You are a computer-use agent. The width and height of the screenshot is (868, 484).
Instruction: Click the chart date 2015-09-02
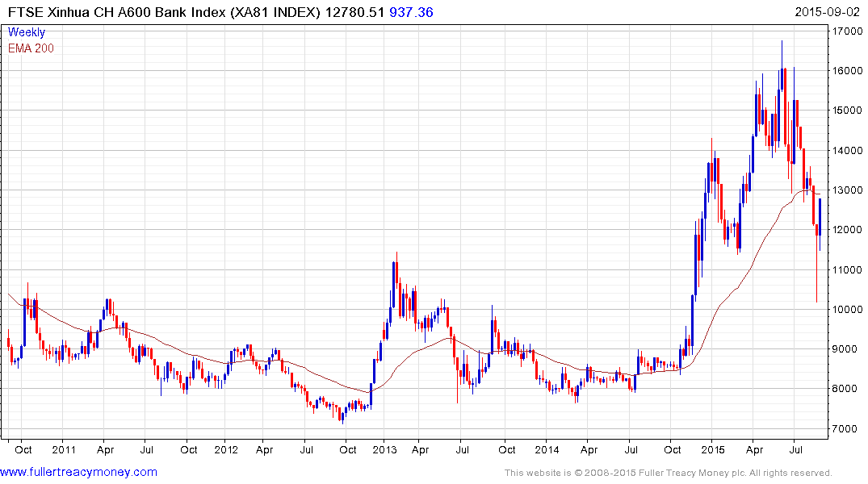tap(827, 12)
